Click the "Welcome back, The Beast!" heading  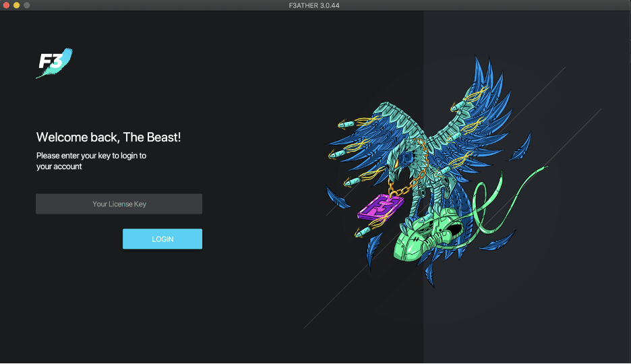tap(109, 138)
